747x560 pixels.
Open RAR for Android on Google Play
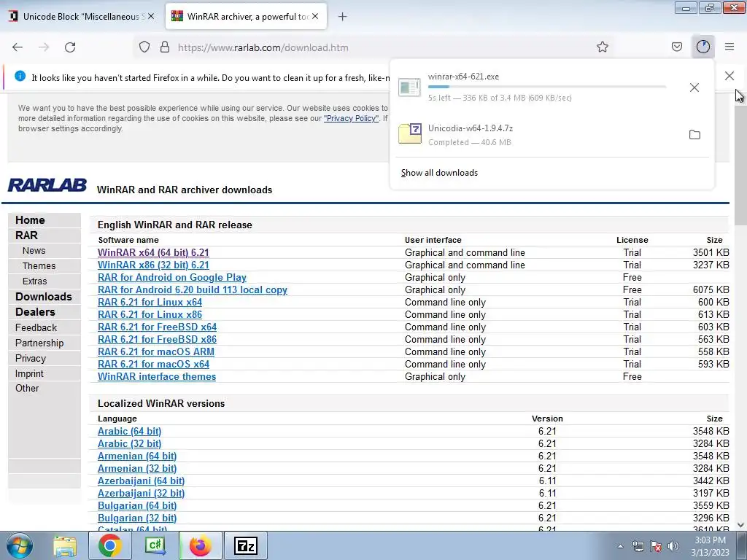[x=172, y=277]
